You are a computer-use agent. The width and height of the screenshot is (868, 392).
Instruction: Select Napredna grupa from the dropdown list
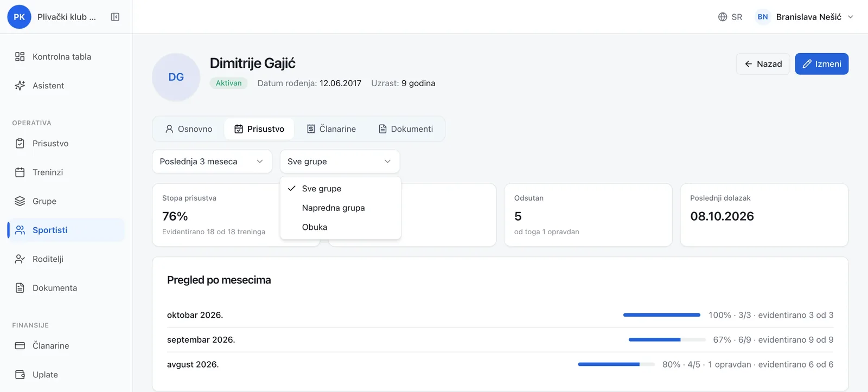pos(340,208)
